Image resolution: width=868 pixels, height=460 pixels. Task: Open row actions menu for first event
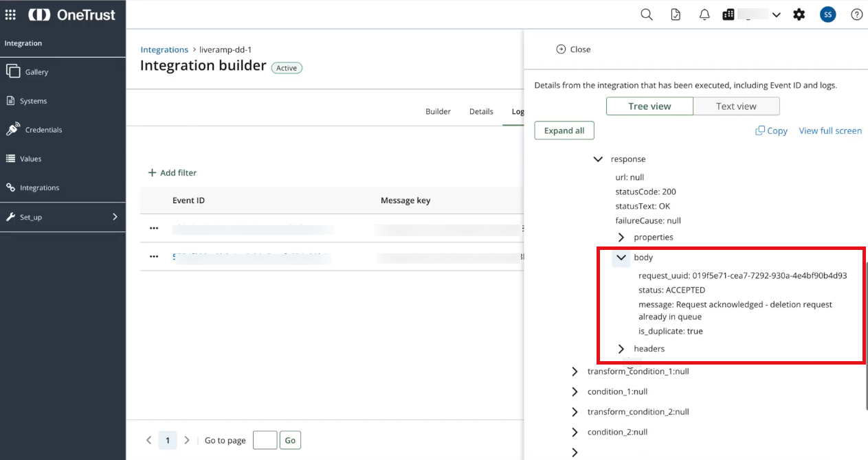click(x=153, y=228)
